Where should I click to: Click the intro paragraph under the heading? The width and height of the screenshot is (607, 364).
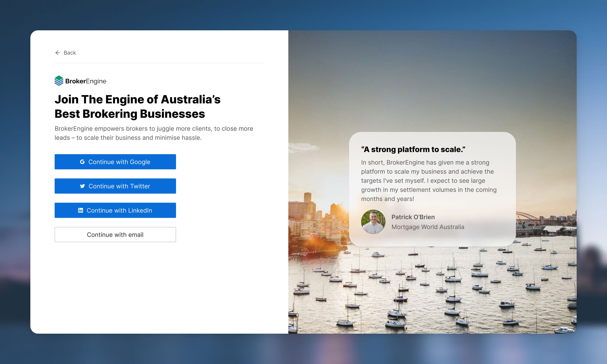[x=154, y=133]
